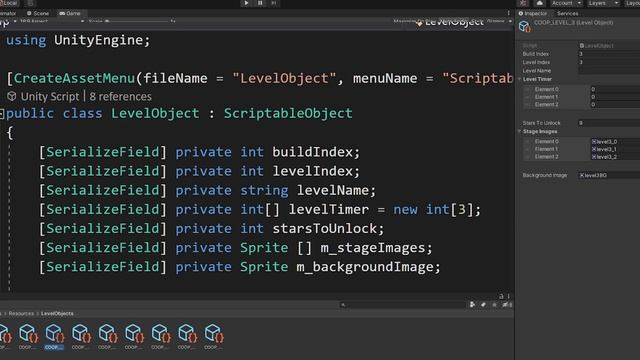The height and width of the screenshot is (360, 640).
Task: Pause the game using the pause button
Action: click(x=260, y=3)
